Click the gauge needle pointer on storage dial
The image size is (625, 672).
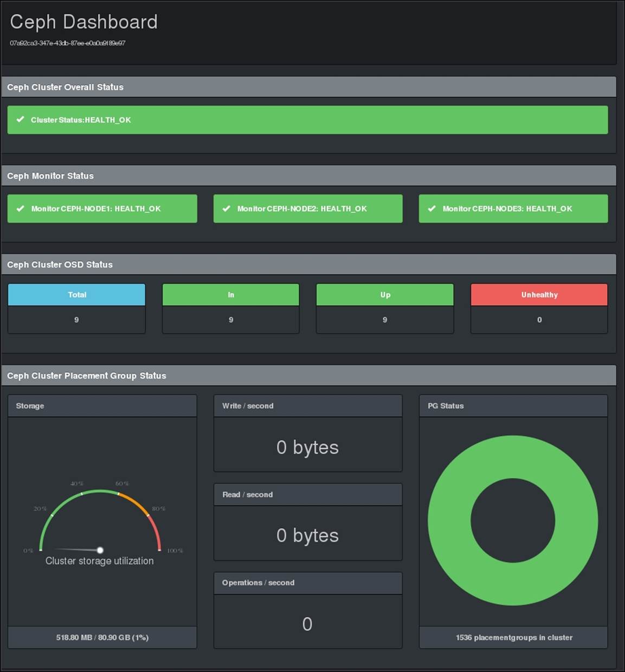[x=100, y=550]
